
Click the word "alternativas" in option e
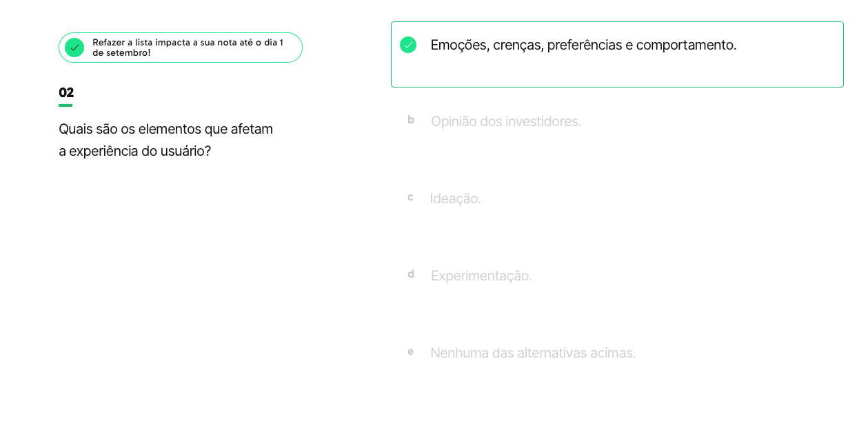tap(552, 353)
